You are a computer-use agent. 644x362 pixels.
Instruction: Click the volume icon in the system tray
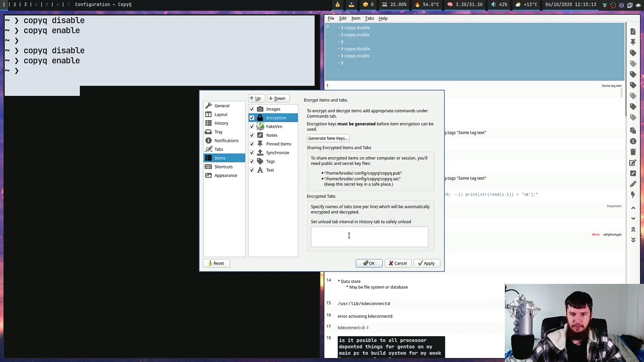click(493, 4)
